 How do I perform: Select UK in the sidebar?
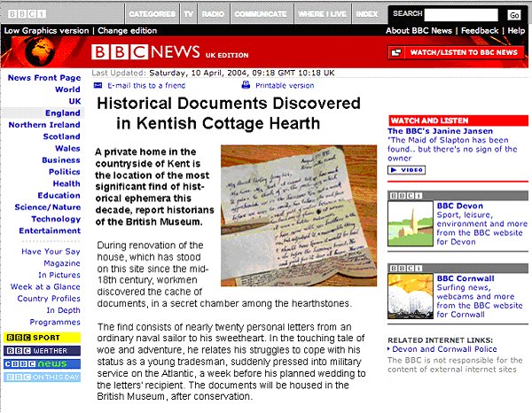(x=74, y=101)
